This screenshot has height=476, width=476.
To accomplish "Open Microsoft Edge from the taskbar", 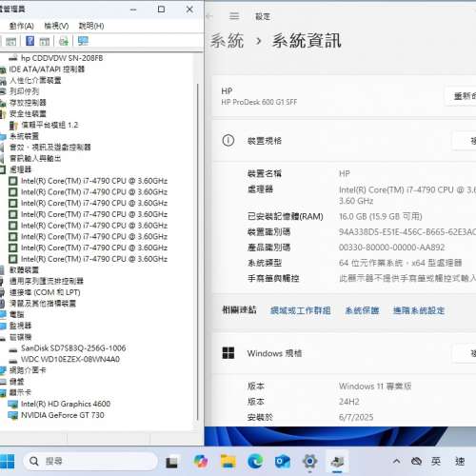I will tap(255, 461).
